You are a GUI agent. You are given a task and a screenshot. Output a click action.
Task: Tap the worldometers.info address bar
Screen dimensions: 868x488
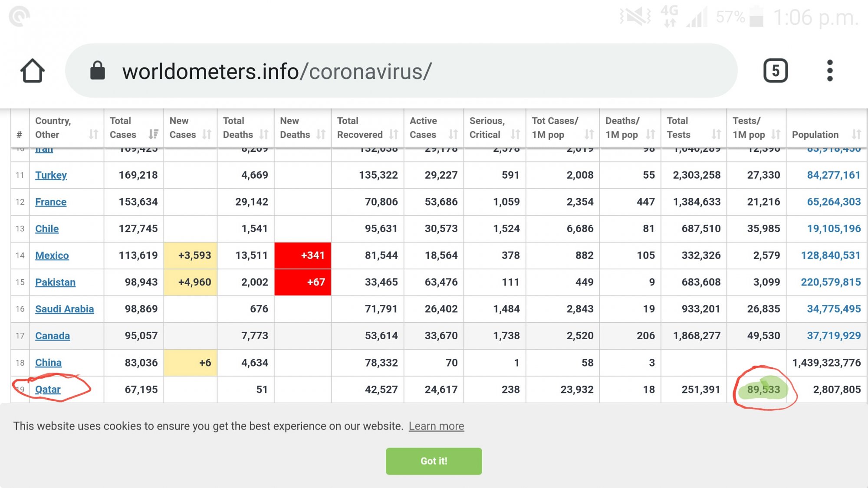(401, 71)
